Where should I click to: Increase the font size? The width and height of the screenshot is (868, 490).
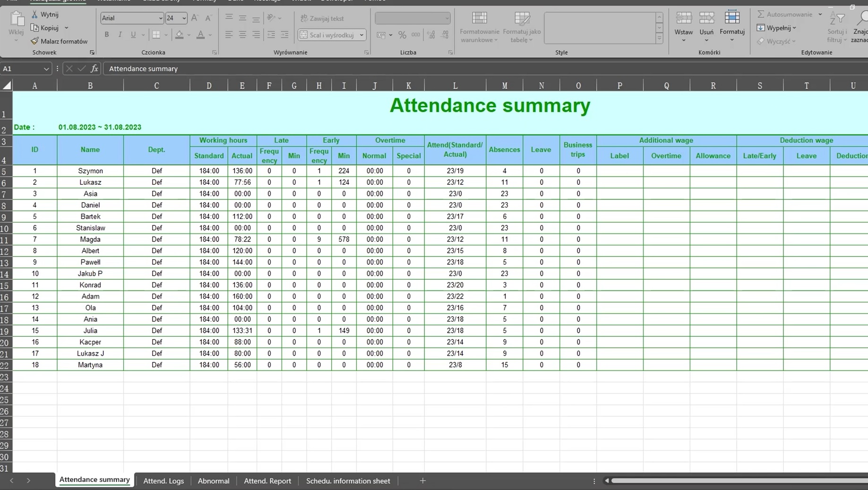(x=195, y=18)
